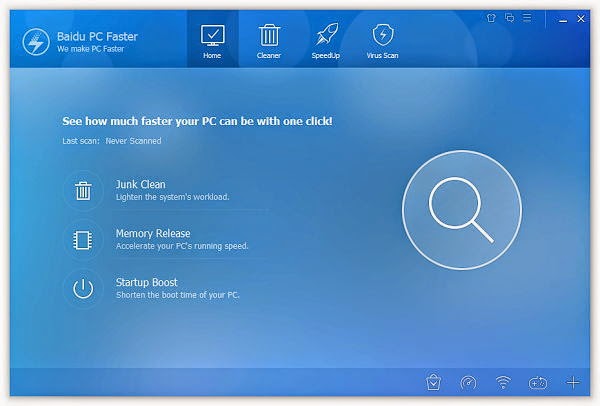This screenshot has height=406, width=600.
Task: Add more tools with plus icon
Action: coord(573,382)
